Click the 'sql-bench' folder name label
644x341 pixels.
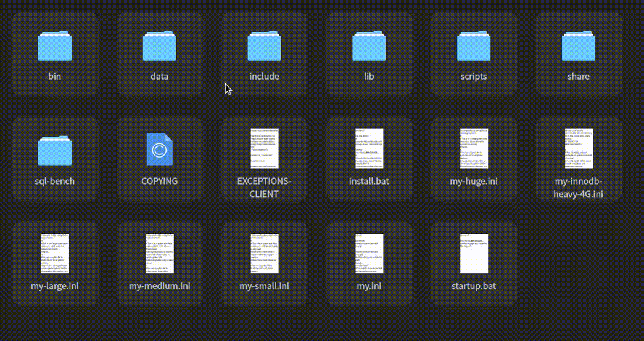click(55, 181)
